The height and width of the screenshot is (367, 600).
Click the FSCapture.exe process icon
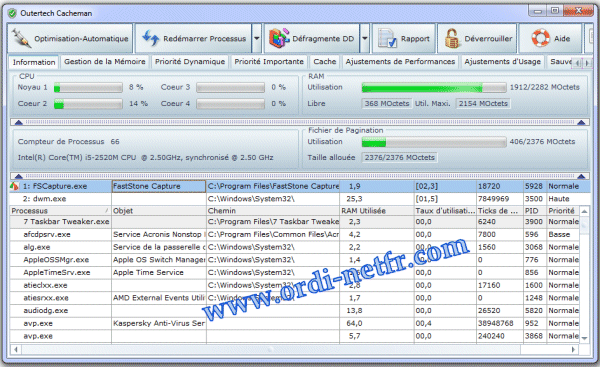[15, 186]
